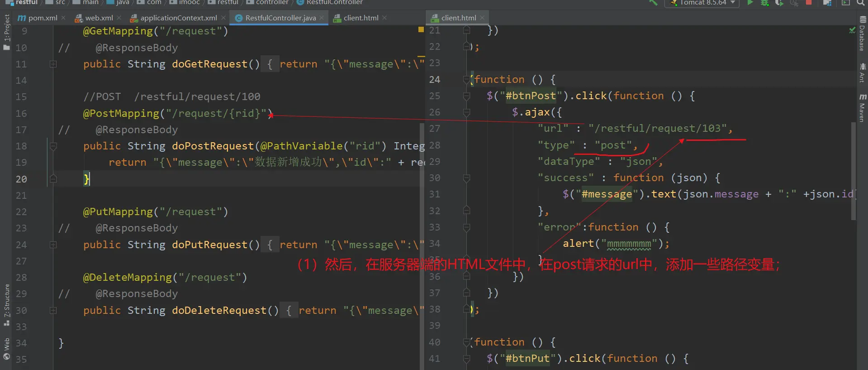This screenshot has height=370, width=868.
Task: Expand the folded doGetRequest method
Action: coord(53,64)
